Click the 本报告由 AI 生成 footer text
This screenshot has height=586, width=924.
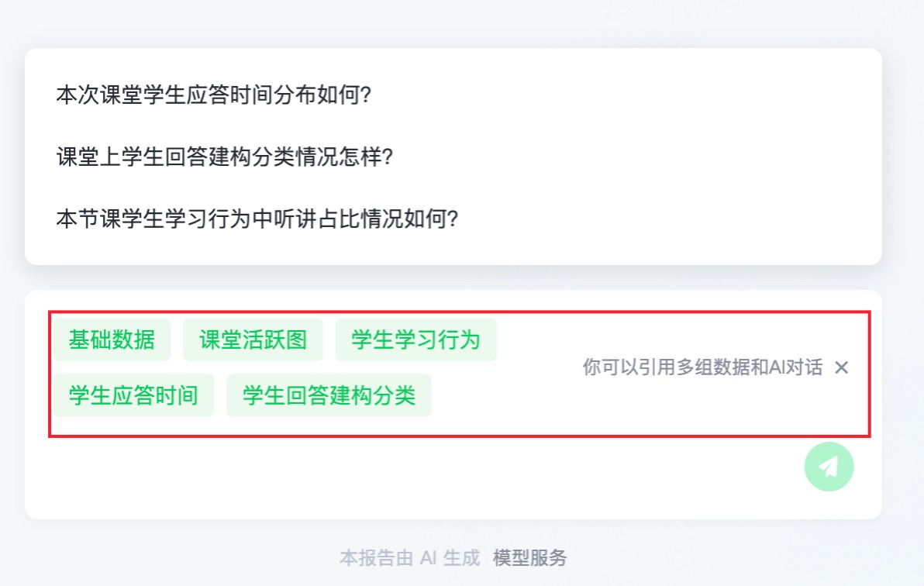409,557
